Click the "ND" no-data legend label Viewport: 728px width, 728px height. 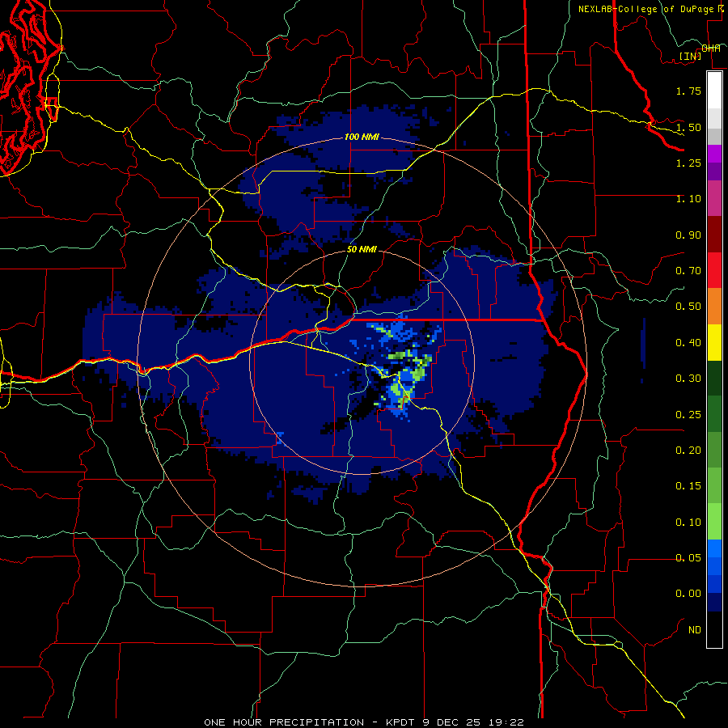pyautogui.click(x=695, y=630)
